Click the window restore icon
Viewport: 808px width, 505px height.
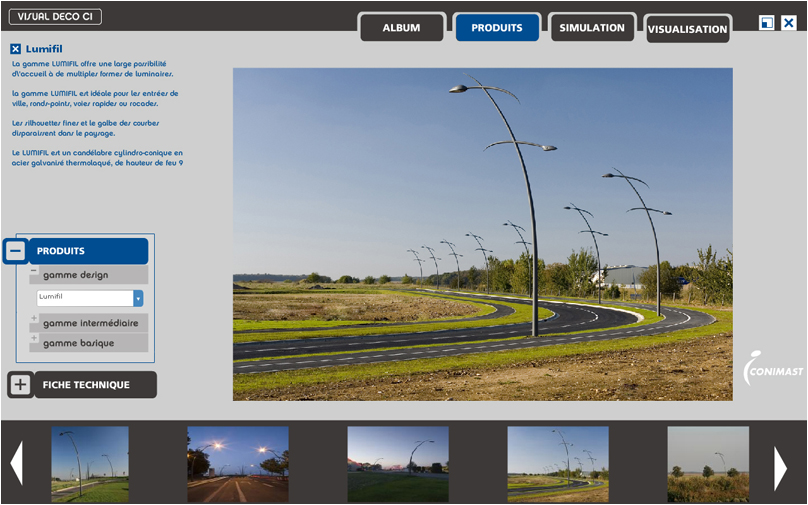pyautogui.click(x=767, y=23)
